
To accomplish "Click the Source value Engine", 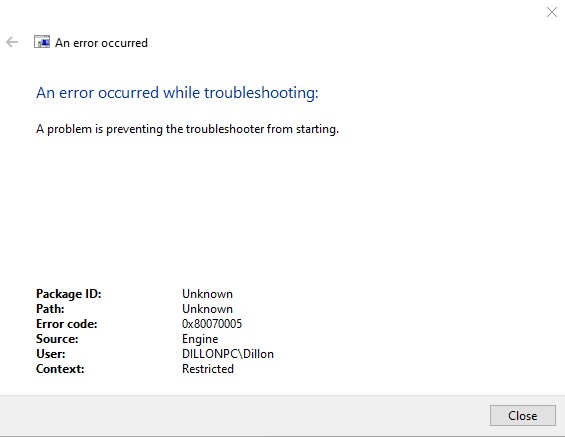I will [x=200, y=339].
